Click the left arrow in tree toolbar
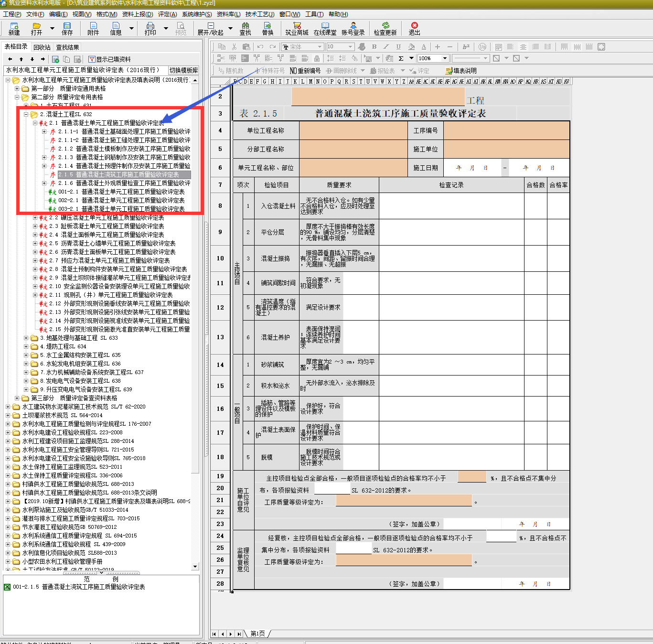The width and height of the screenshot is (653, 644). 10,59
